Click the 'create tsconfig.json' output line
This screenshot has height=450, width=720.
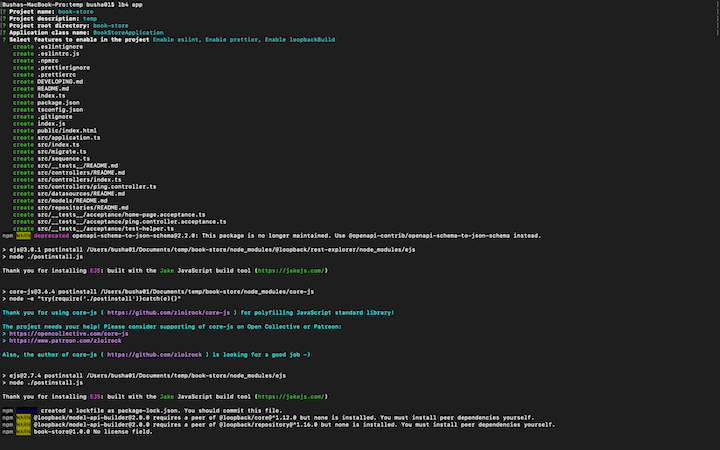tap(47, 109)
